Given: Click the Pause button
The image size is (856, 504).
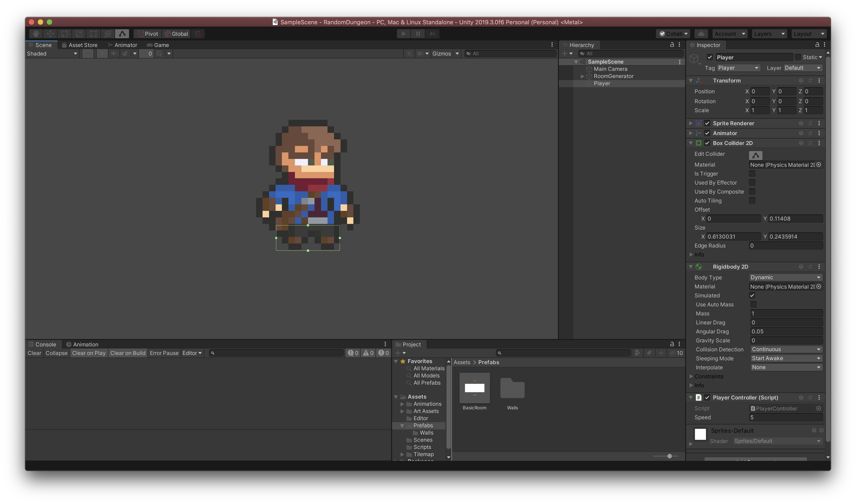Looking at the screenshot, I should coord(418,34).
